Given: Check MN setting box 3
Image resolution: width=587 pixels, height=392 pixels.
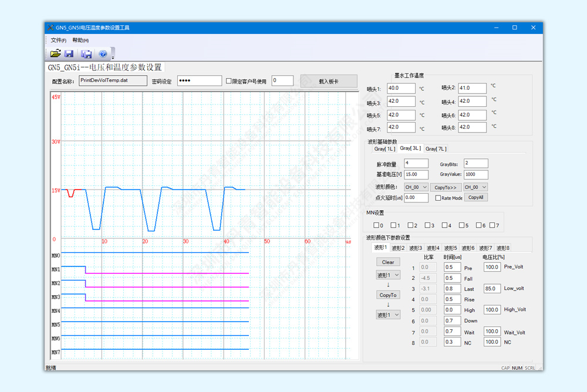Looking at the screenshot, I should click(x=427, y=225).
